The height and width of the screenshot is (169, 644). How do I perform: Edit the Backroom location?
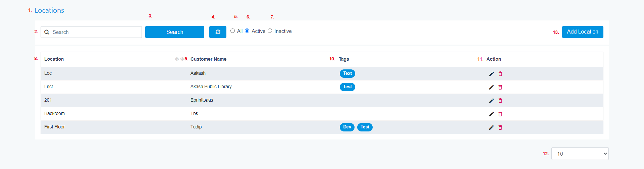point(491,114)
